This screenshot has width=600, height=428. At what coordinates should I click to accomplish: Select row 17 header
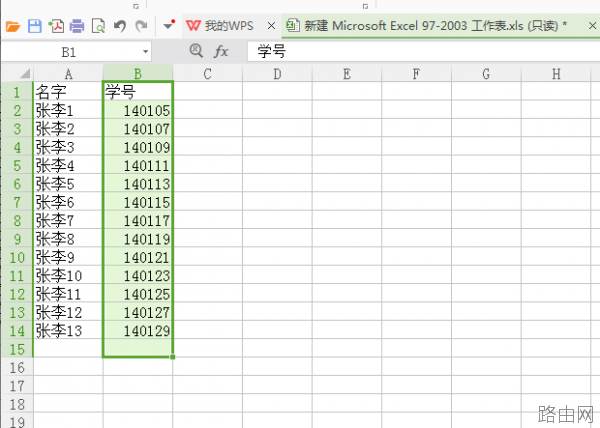[x=17, y=386]
